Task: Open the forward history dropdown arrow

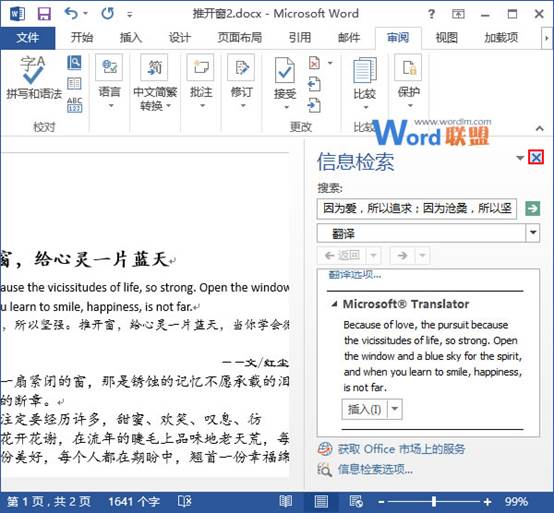Action: [423, 255]
